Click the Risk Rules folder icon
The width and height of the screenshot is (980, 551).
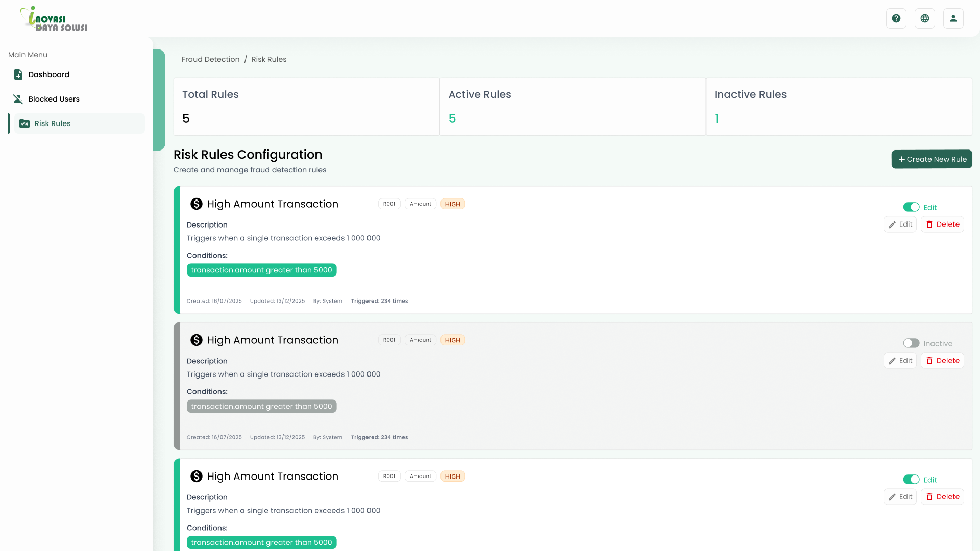(24, 123)
